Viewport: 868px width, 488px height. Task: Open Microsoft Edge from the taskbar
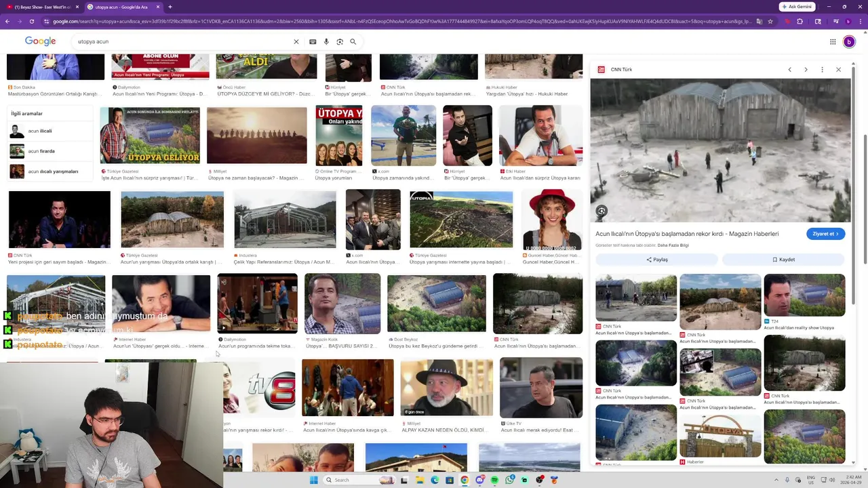coord(435,480)
